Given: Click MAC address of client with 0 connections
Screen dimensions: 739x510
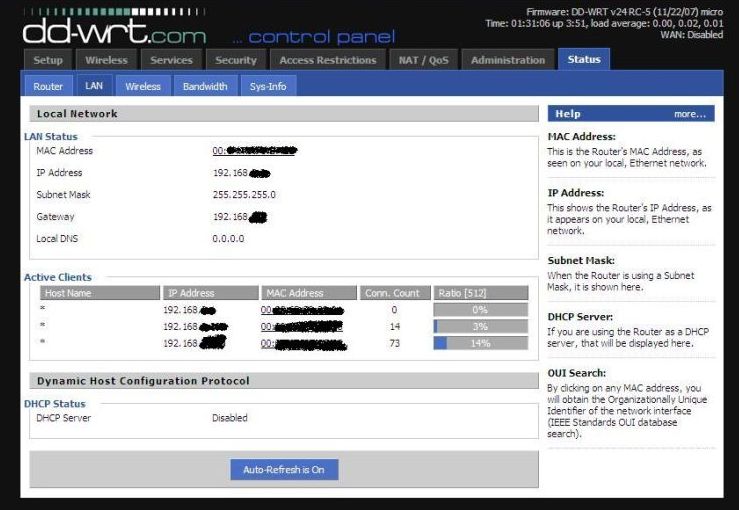Looking at the screenshot, I should click(x=302, y=310).
